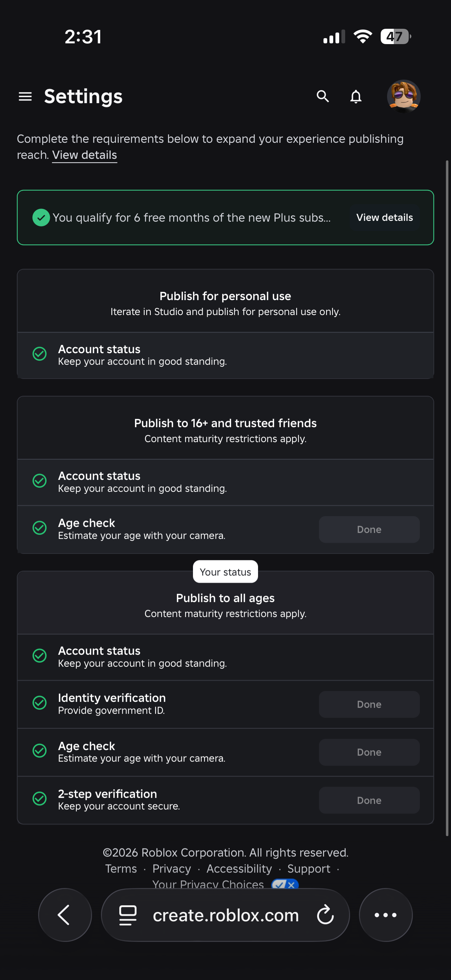
Task: Open the profile avatar menu
Action: [404, 96]
